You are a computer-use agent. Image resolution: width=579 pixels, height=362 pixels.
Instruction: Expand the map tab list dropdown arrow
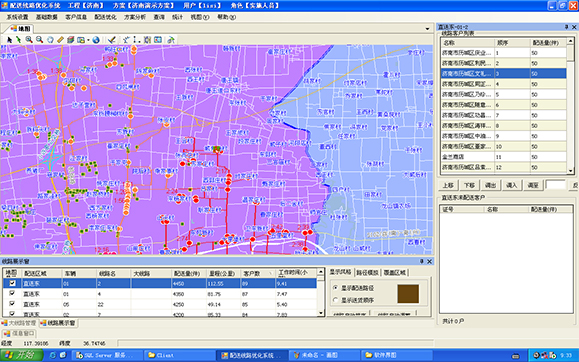click(x=427, y=29)
